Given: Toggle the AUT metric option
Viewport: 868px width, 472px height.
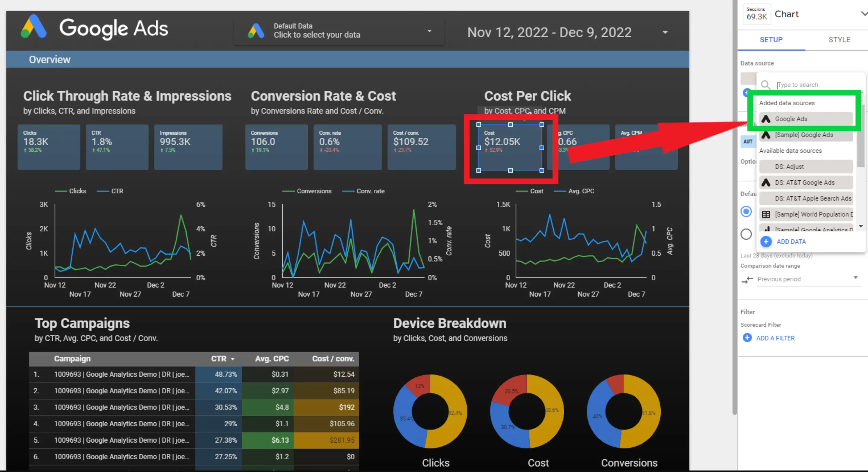Looking at the screenshot, I should [x=748, y=141].
